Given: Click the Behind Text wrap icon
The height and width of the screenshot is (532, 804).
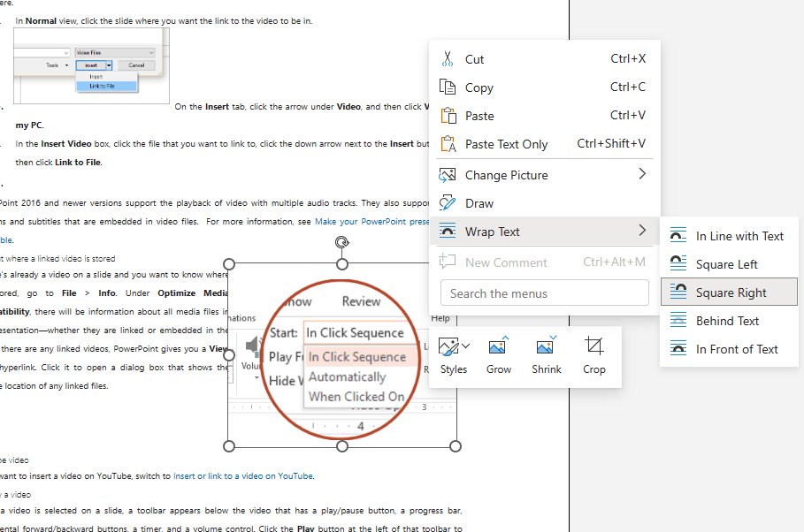Looking at the screenshot, I should (678, 320).
